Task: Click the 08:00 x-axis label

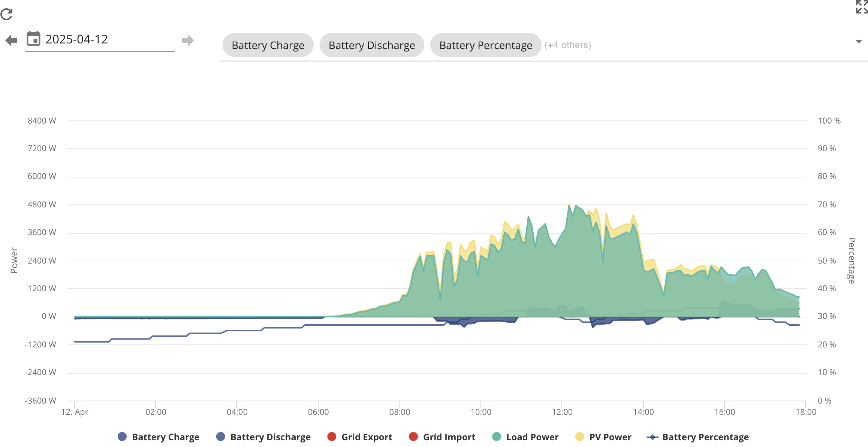Action: pyautogui.click(x=400, y=412)
